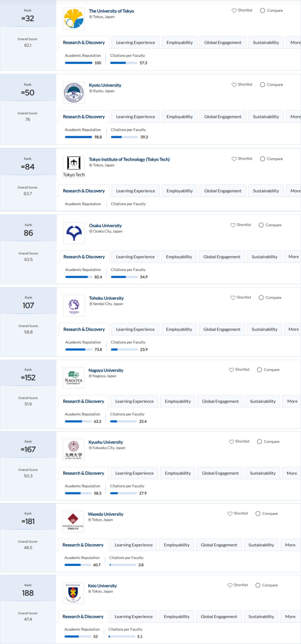The width and height of the screenshot is (301, 644).
Task: Select Compare for Osaka University
Action: click(x=261, y=225)
